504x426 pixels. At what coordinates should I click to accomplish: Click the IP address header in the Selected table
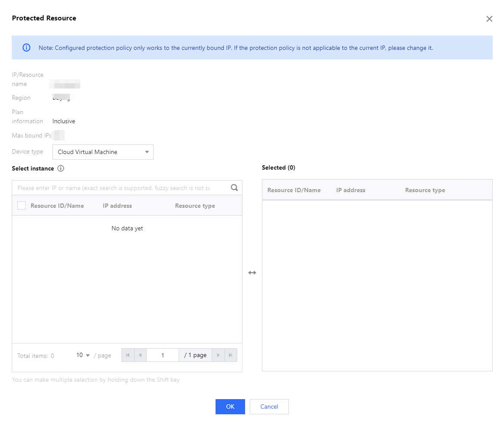pos(350,190)
